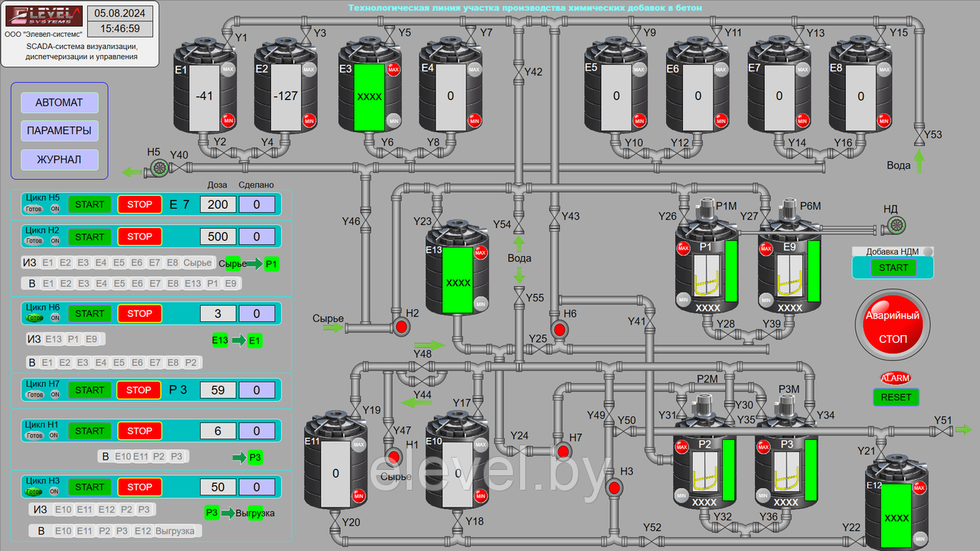
Task: Click pump H3 above valve Y52
Action: (x=613, y=487)
